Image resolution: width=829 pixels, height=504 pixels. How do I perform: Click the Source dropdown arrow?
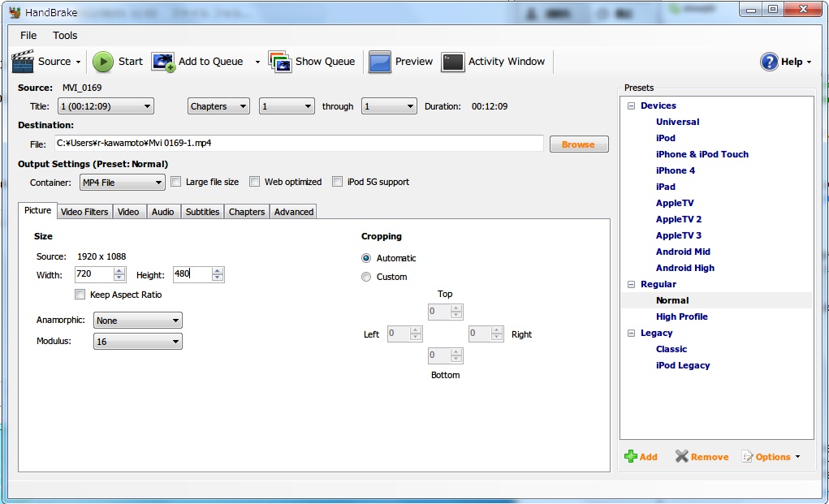tap(78, 62)
